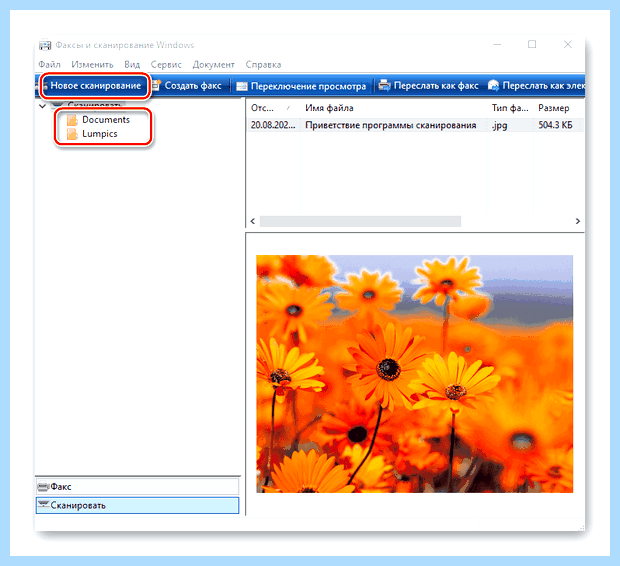Image resolution: width=620 pixels, height=566 pixels.
Task: Click the Lumpics folder icon
Action: (x=72, y=134)
